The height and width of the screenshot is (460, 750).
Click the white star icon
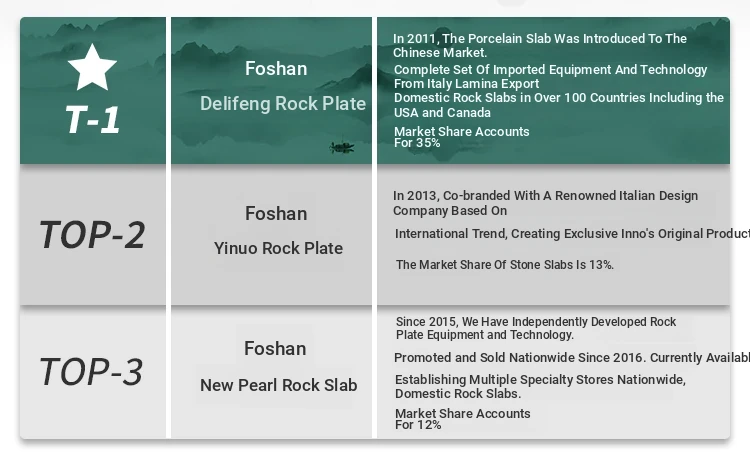(93, 67)
